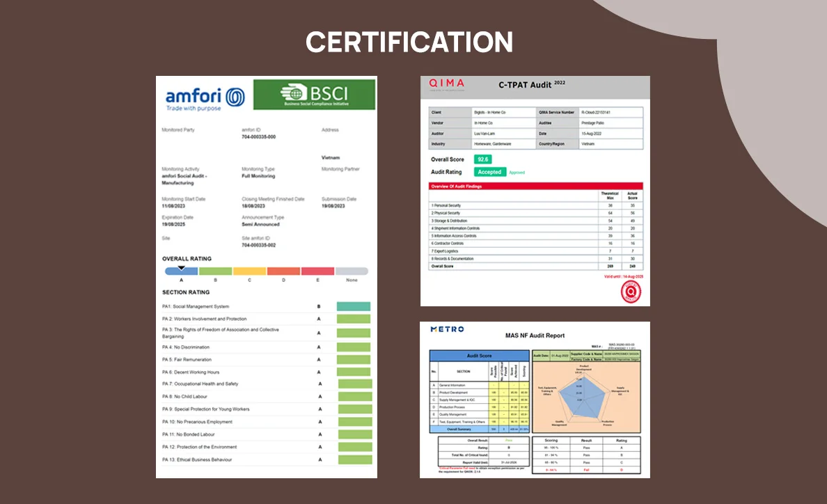Click the Vietnam address text in amfori certificate
Viewport: 827px width, 504px height.
[331, 157]
